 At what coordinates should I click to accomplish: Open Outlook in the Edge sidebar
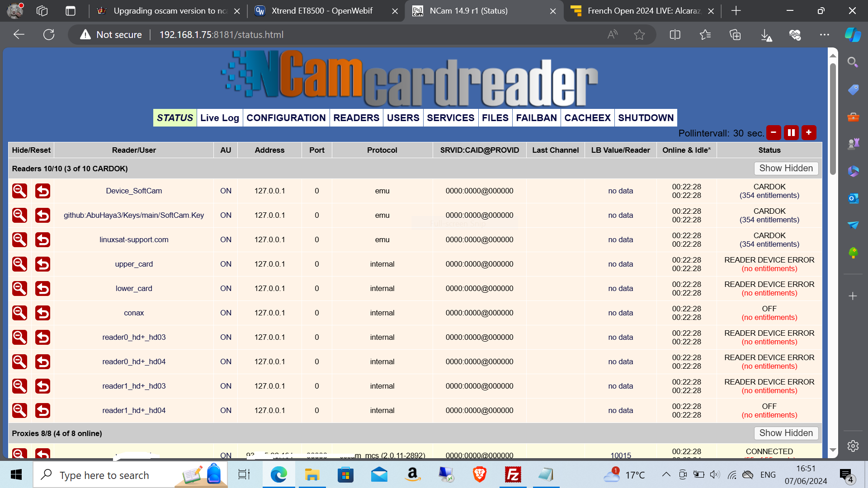(x=853, y=198)
